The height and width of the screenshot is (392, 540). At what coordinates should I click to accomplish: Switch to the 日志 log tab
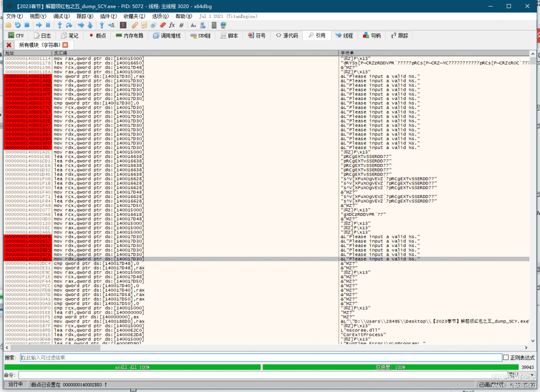pos(42,35)
